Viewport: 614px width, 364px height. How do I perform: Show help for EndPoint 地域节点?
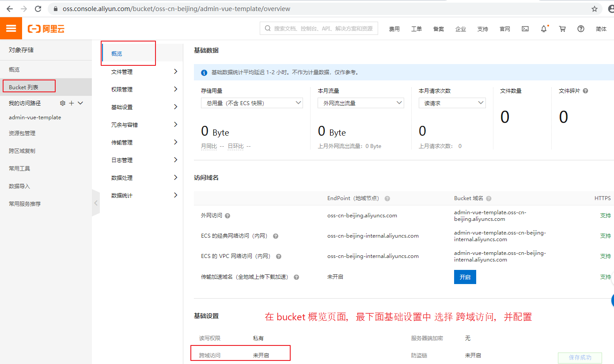387,199
